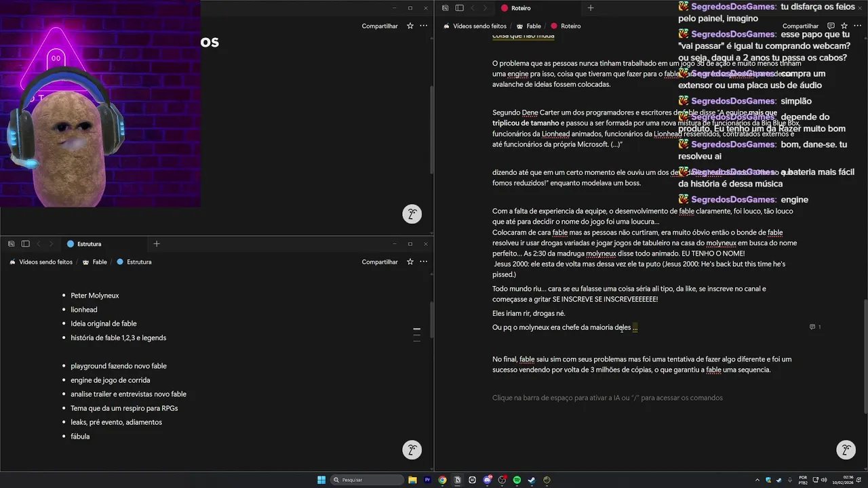Click the Estrutura page outline minimap lines
Image resolution: width=868 pixels, height=488 pixels.
pos(416,333)
